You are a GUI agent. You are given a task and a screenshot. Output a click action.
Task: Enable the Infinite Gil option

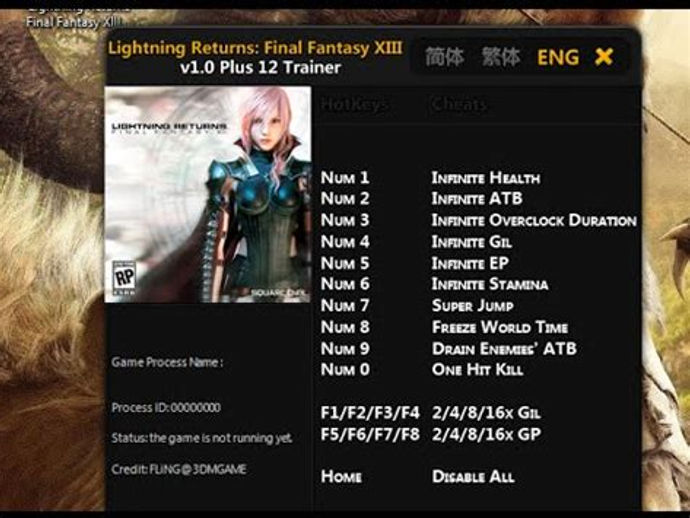(x=472, y=242)
